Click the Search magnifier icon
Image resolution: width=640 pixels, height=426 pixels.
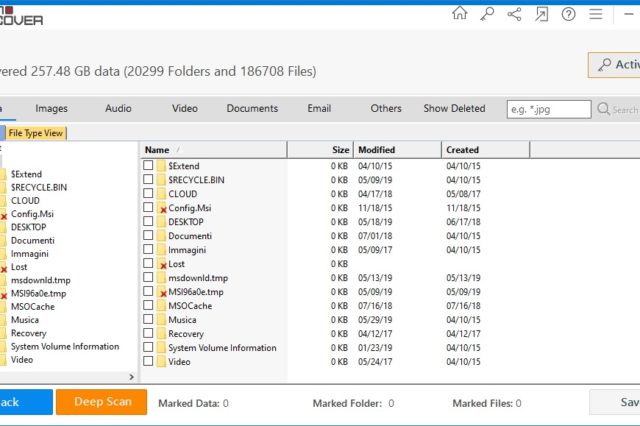click(604, 109)
